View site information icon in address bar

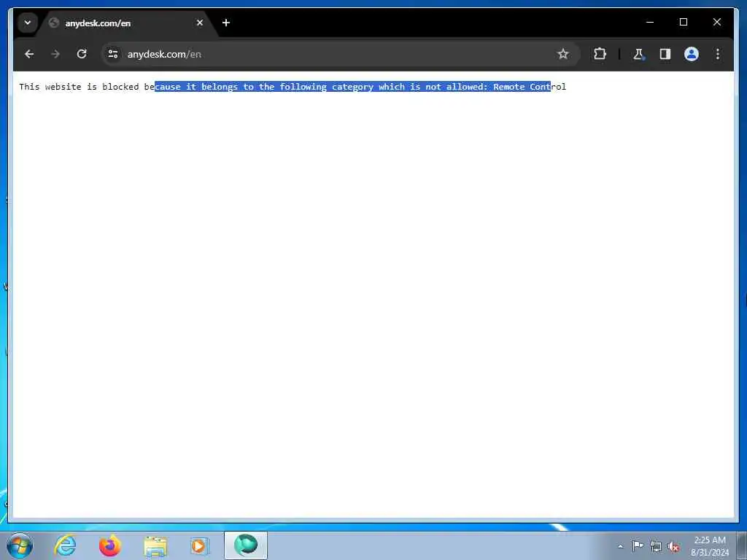pyautogui.click(x=113, y=54)
